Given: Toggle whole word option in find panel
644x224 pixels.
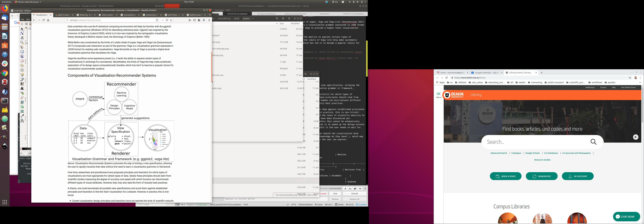Looking at the screenshot, I should pyautogui.click(x=360, y=189).
